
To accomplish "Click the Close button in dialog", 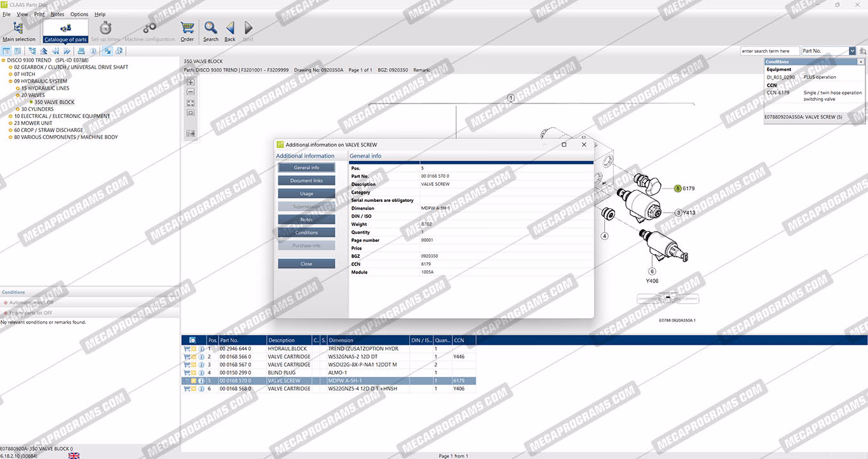I will [x=306, y=263].
